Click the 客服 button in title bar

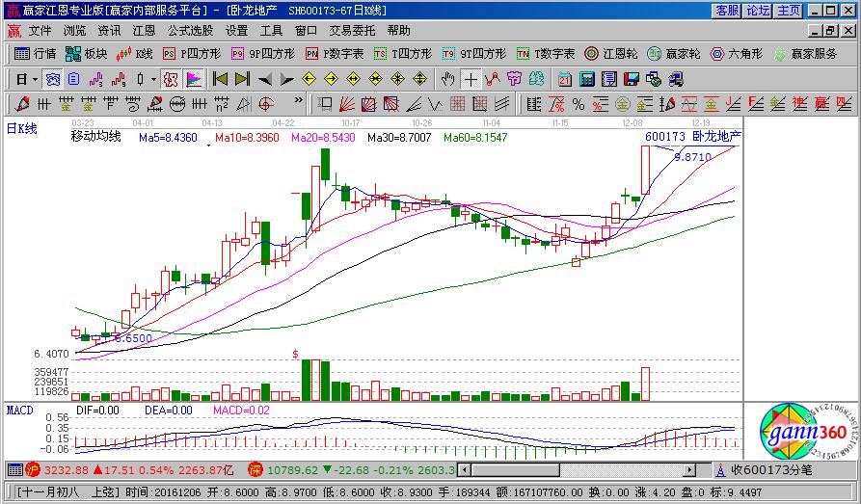[x=727, y=11]
